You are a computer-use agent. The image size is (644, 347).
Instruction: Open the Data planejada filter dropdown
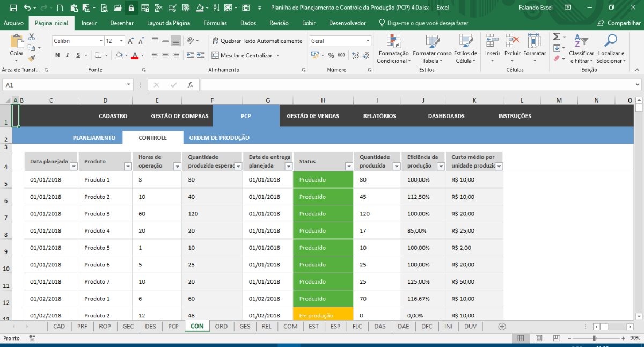tap(74, 167)
